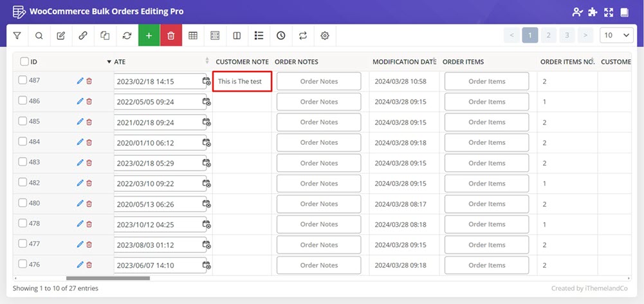The image size is (644, 304).
Task: Open Order Notes for order 487
Action: pos(318,81)
